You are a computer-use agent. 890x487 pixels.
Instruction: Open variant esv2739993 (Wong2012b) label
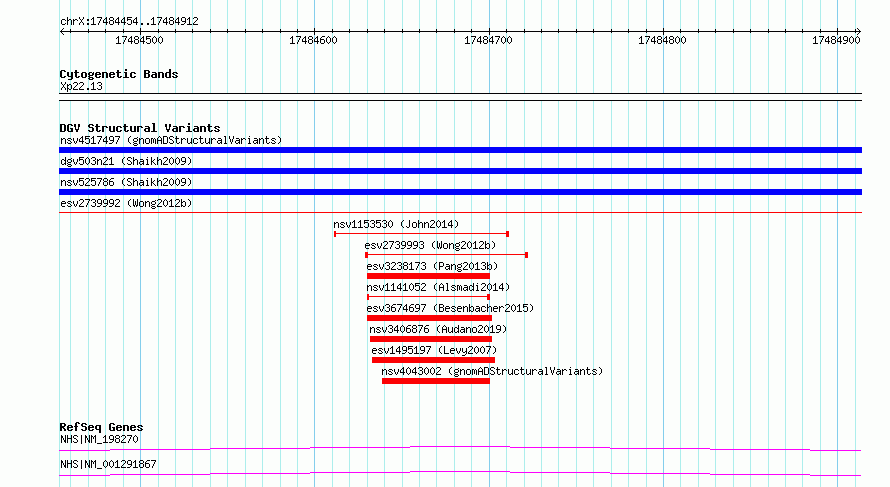click(x=430, y=245)
